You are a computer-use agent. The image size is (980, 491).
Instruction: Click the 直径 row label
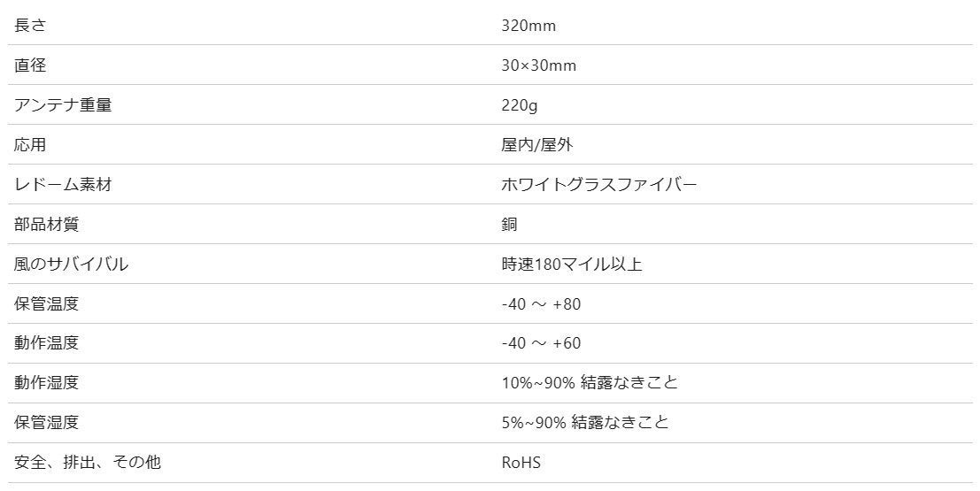(x=30, y=65)
